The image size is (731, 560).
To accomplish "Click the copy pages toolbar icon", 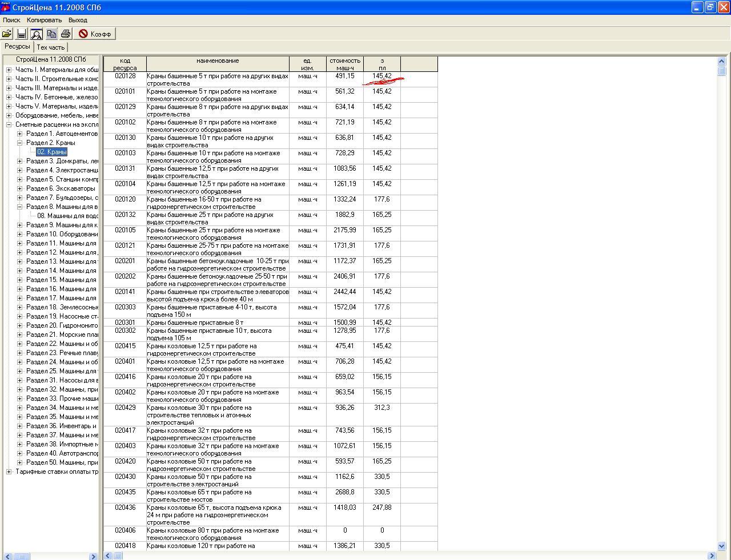I will [51, 34].
